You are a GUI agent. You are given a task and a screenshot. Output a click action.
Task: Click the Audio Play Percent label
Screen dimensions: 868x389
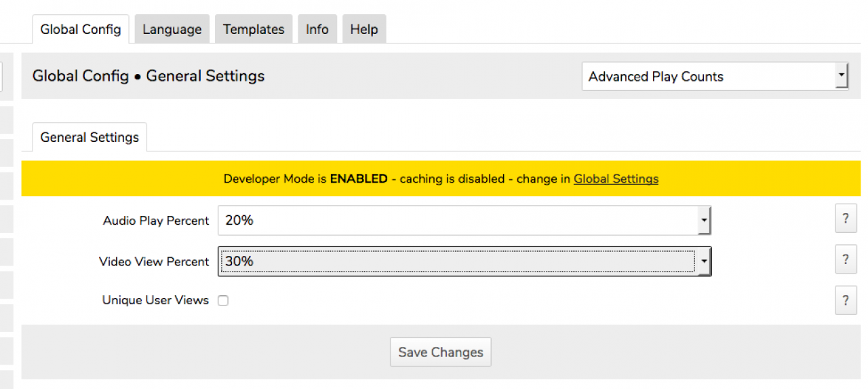[156, 221]
